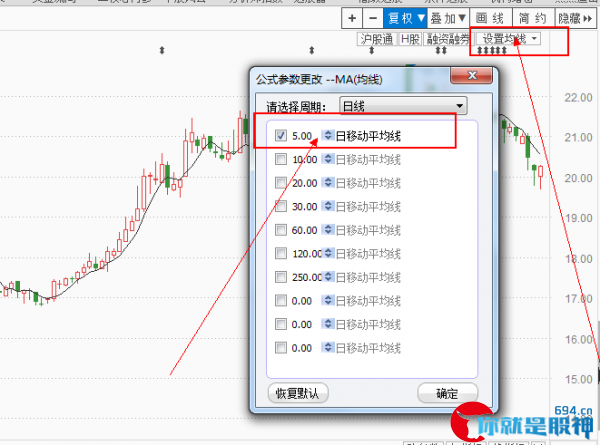Viewport: 600px width, 445px height.
Task: Open the 日线 period combo box
Action: (x=403, y=106)
